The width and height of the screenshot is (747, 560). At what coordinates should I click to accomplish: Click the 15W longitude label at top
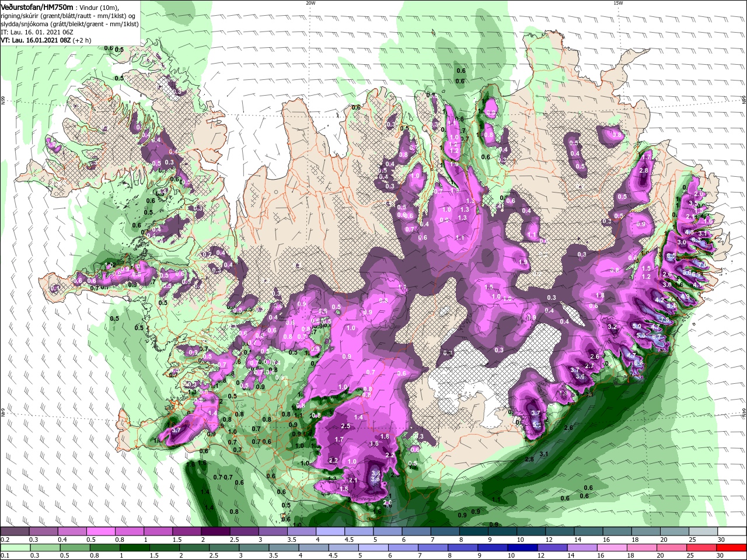618,3
